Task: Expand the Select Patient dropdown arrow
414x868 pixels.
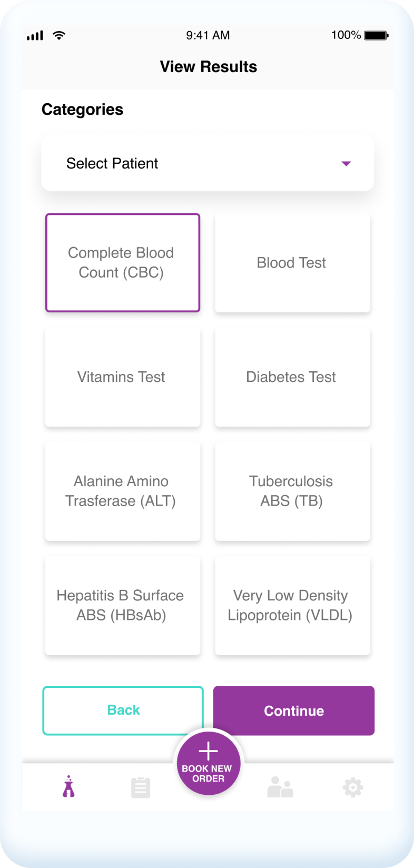Action: [346, 164]
